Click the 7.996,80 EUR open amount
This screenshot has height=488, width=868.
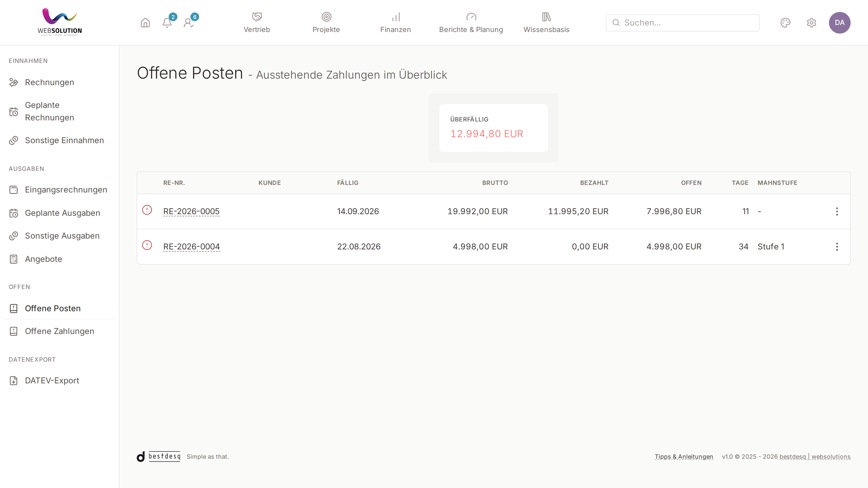tap(674, 211)
